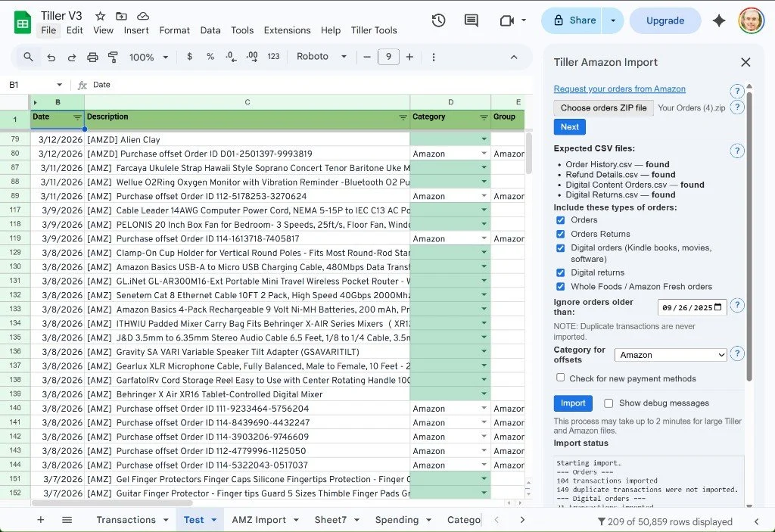Open the Gemini sparkle icon

tap(719, 20)
